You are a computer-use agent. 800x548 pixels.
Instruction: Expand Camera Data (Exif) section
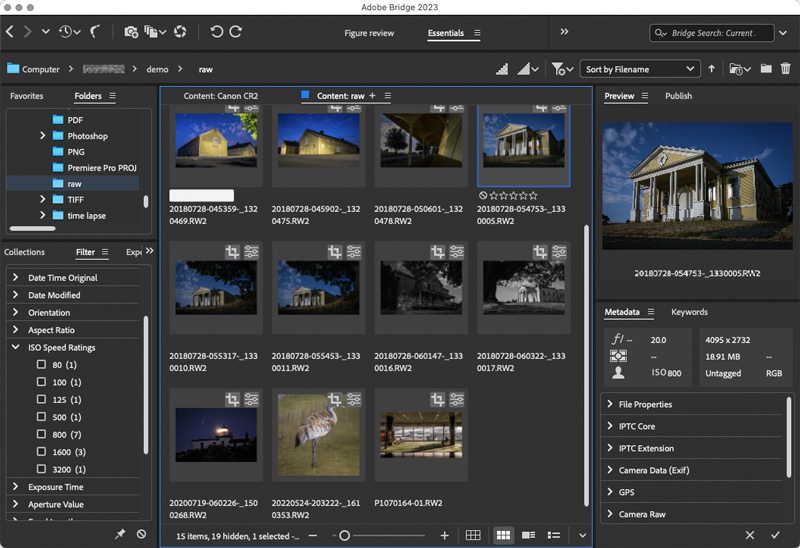click(x=610, y=469)
